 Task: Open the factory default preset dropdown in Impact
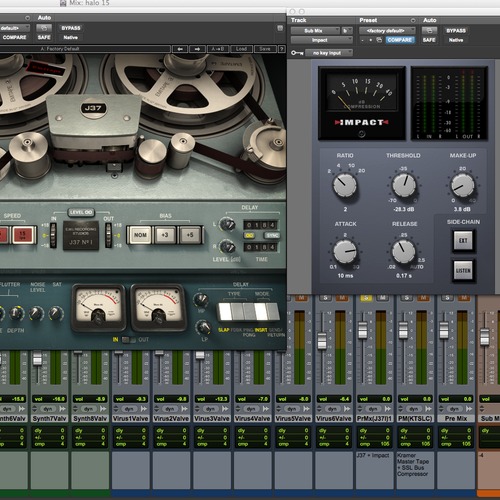(x=387, y=31)
